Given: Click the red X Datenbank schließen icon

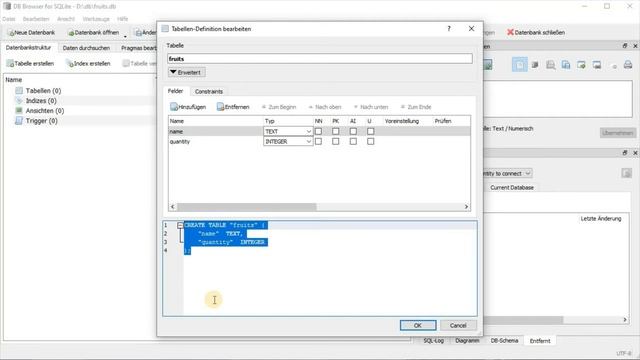Looking at the screenshot, I should tap(510, 32).
